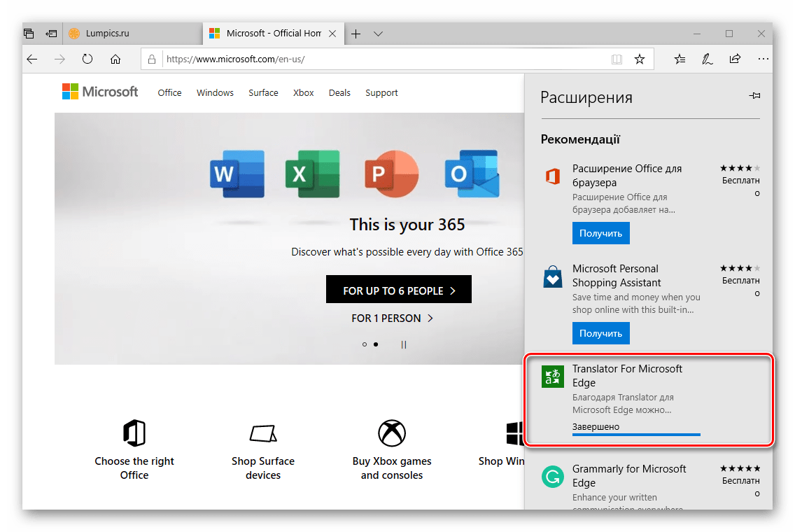795x532 pixels.
Task: Pin the Extensions panel
Action: (754, 96)
